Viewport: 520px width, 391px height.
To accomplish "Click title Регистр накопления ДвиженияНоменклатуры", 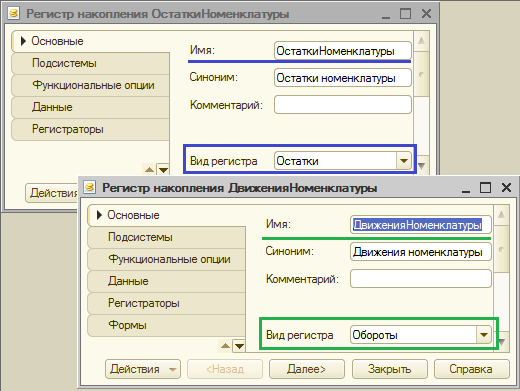I will tap(239, 188).
